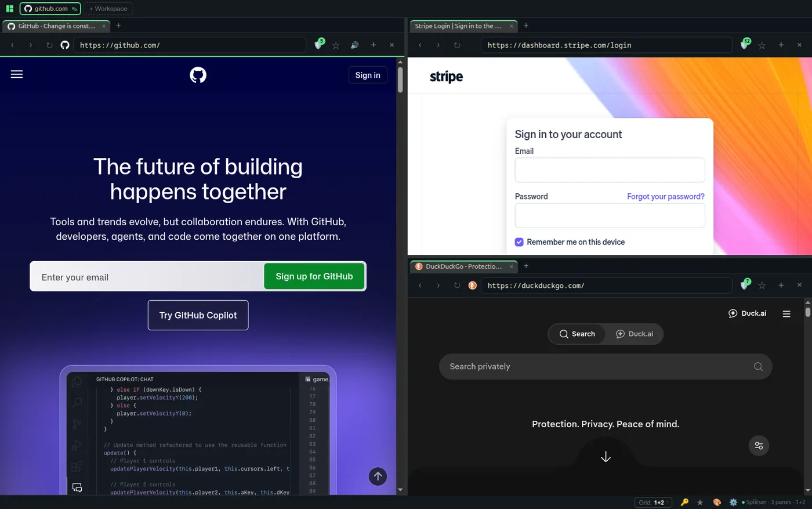812x509 pixels.
Task: Switch to Duck.ai mode in search toggle
Action: tap(635, 334)
